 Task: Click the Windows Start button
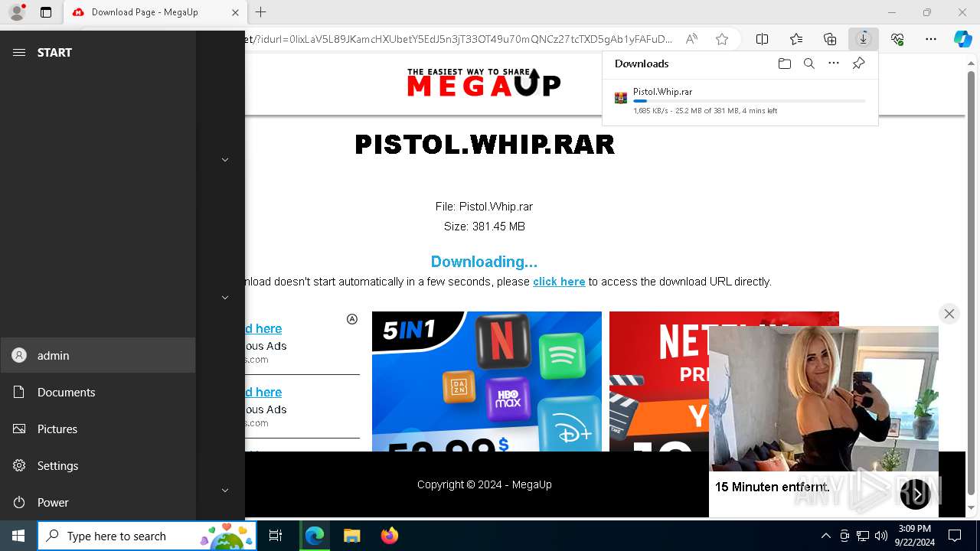tap(18, 536)
